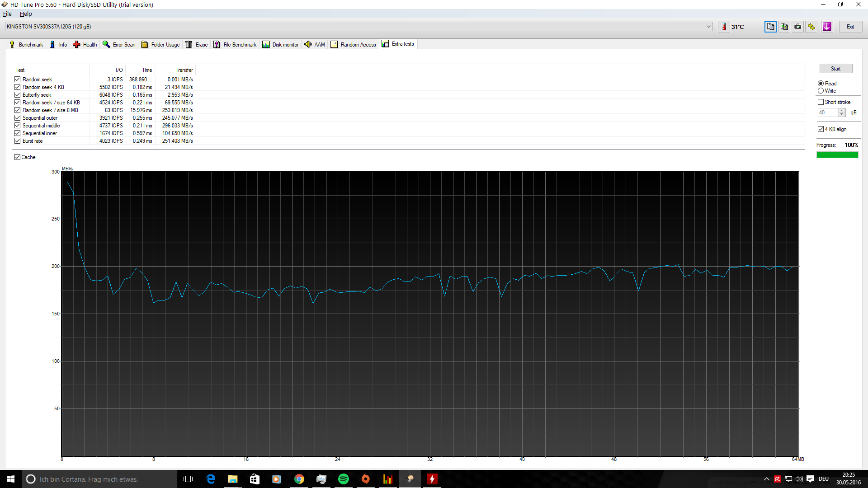Click the temperature thermometer icon
Screen dimensions: 868x488
point(724,27)
